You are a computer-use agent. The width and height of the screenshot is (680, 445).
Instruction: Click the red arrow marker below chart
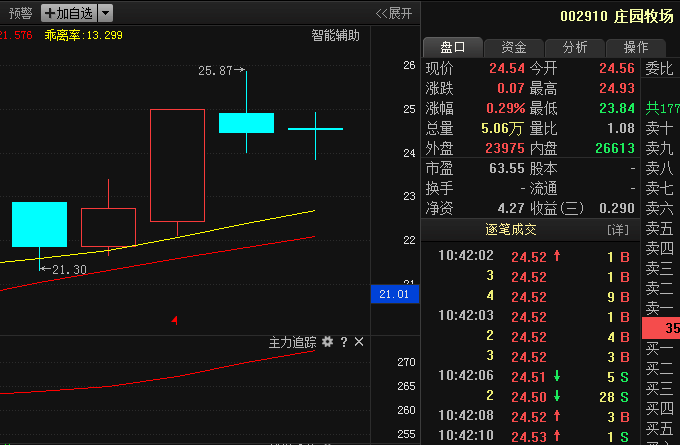click(x=174, y=321)
